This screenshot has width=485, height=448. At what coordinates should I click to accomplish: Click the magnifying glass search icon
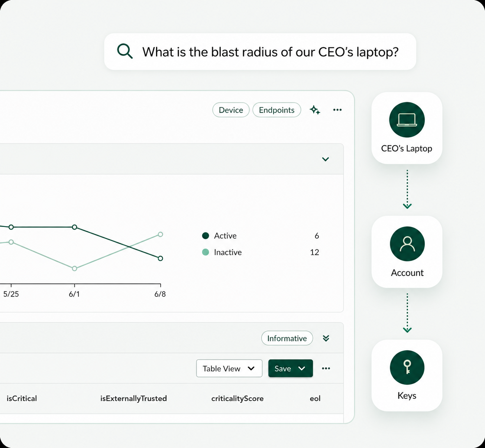pos(125,51)
